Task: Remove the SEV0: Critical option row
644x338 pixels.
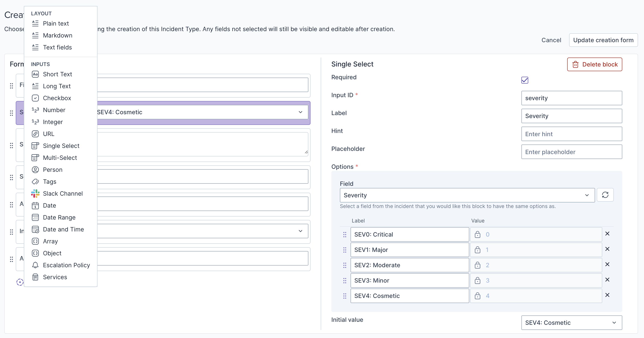Action: click(x=607, y=234)
